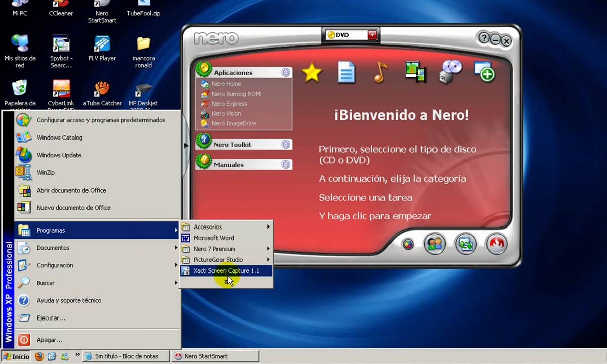Image resolution: width=607 pixels, height=364 pixels.
Task: Choose Ejecutar... from Start menu
Action: coord(97,318)
